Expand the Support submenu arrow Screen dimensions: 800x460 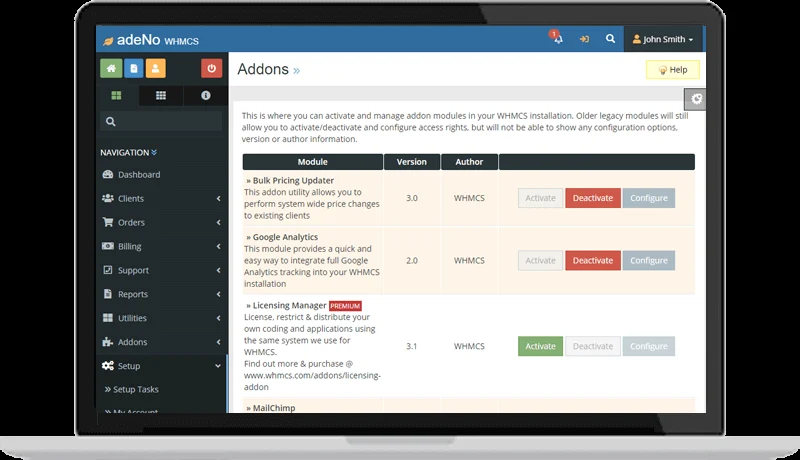click(x=218, y=270)
